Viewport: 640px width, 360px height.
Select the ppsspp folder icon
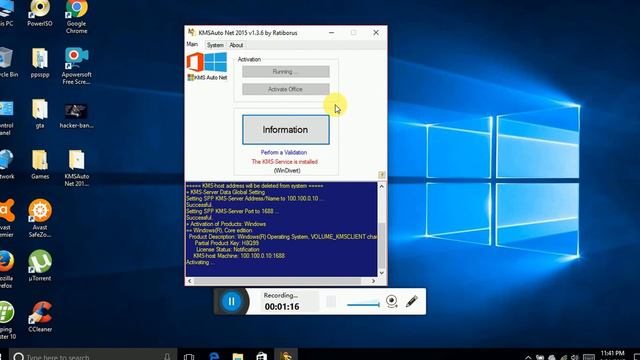[40, 62]
